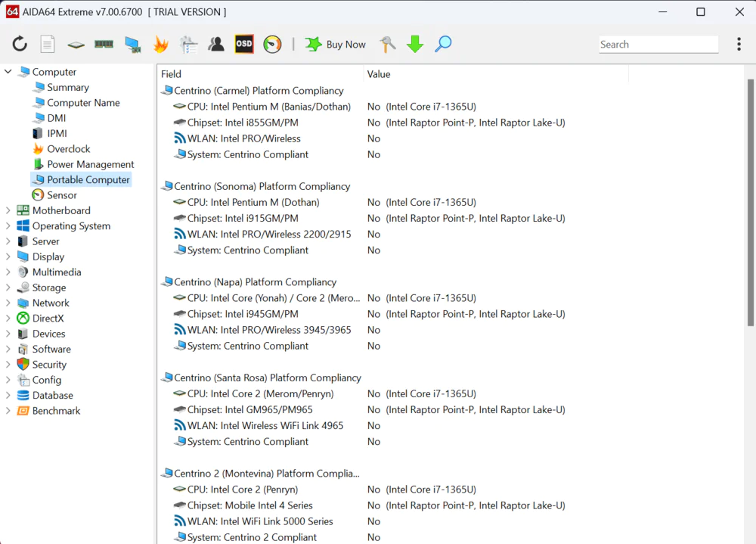756x544 pixels.
Task: Expand the Display tree node
Action: click(8, 256)
